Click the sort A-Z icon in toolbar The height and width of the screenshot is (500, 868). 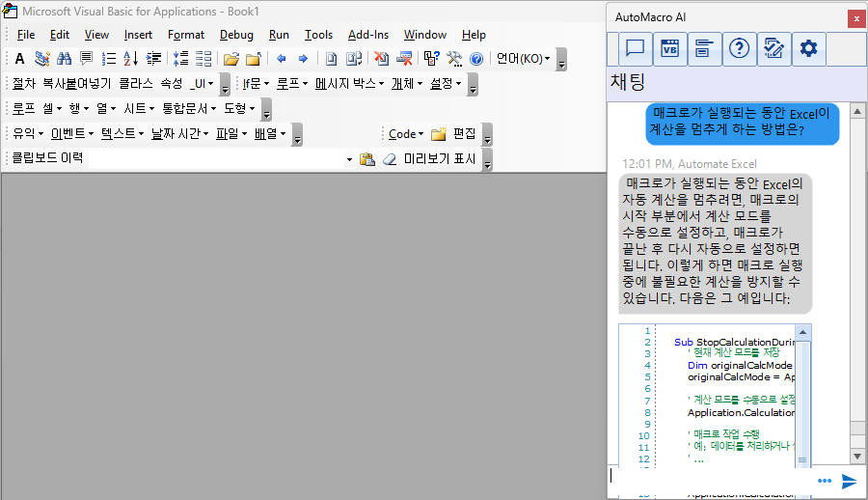[130, 59]
